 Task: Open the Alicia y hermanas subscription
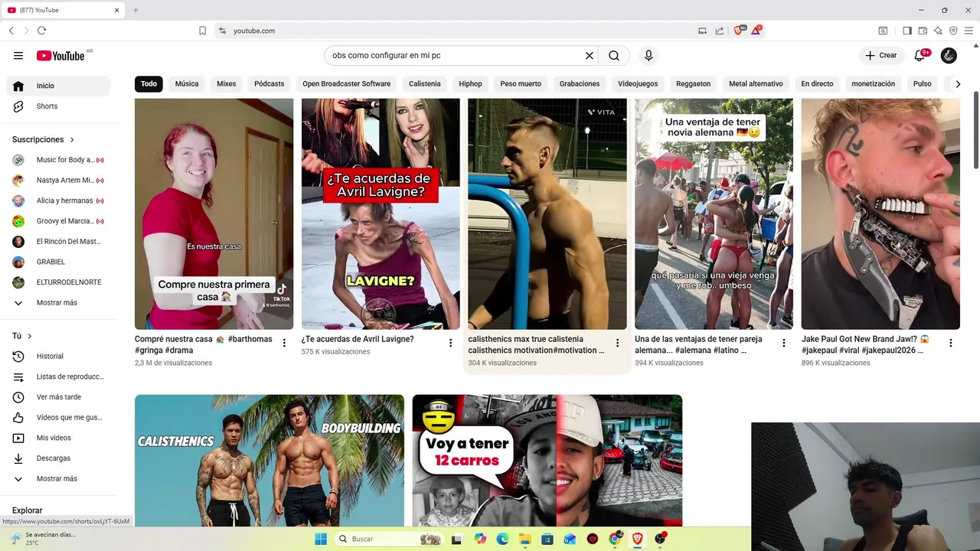point(58,201)
